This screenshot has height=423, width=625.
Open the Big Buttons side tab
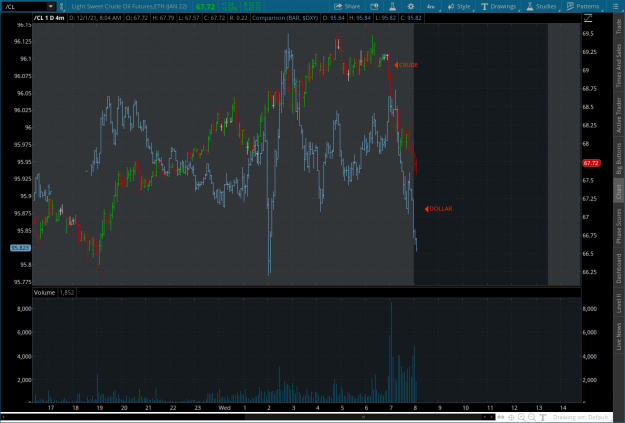tap(619, 159)
